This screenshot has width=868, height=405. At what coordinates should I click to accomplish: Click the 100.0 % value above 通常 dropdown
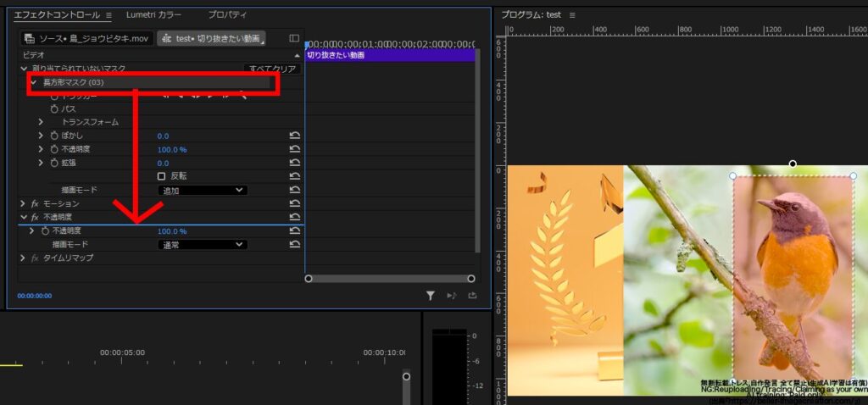[x=172, y=231]
